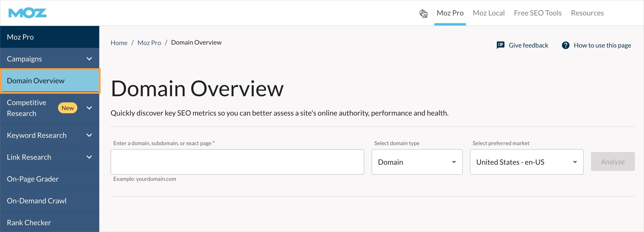
Task: Switch to Moz Local
Action: coord(488,13)
